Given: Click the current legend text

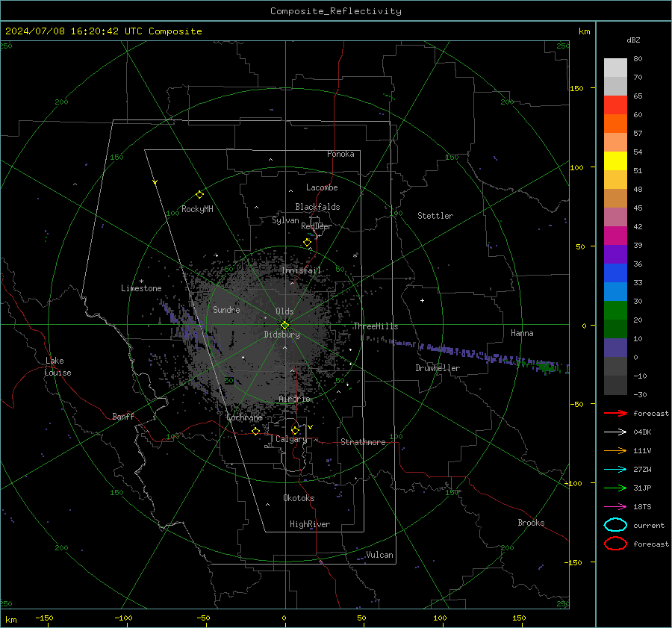Looking at the screenshot, I should pos(649,525).
